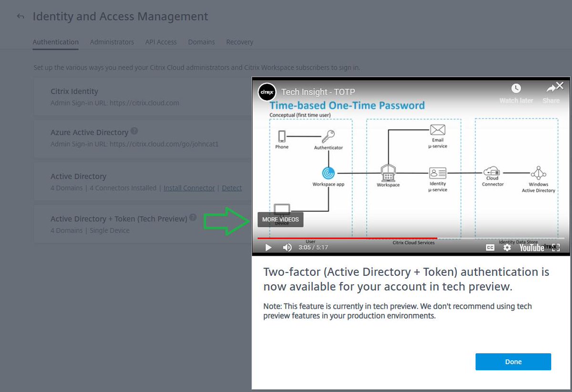Toggle closed captions with CC button
The width and height of the screenshot is (572, 392).
click(490, 248)
